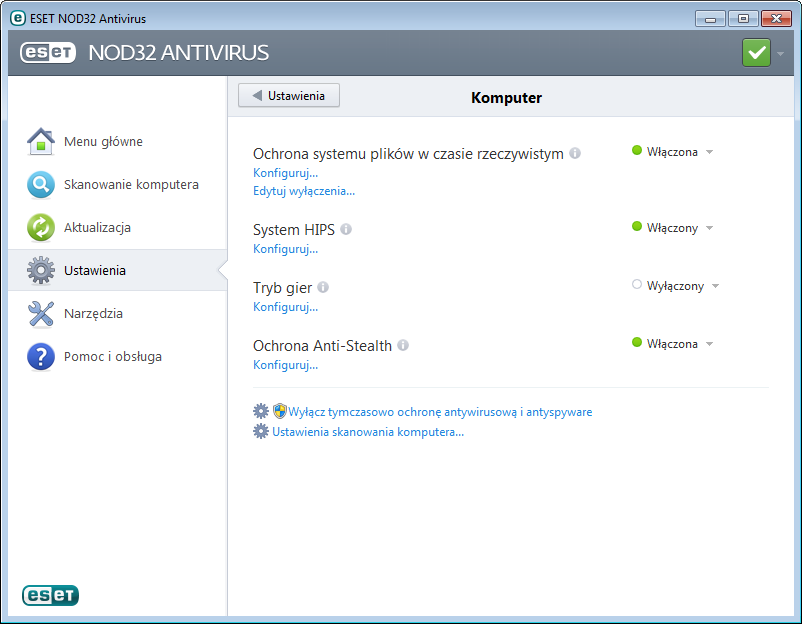This screenshot has width=802, height=624.
Task: Click the wrench tools icon for Narzędzia
Action: 41,314
